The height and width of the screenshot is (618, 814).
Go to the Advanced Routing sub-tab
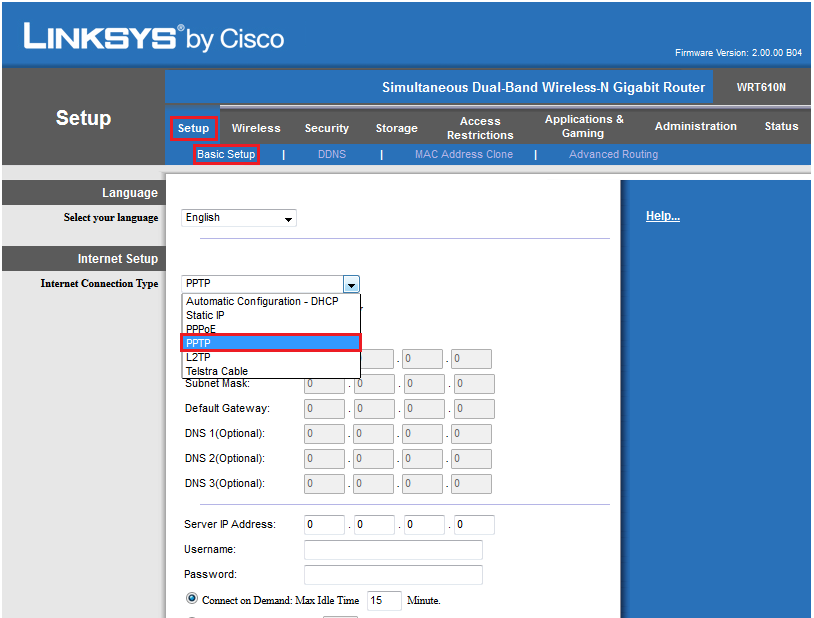(613, 154)
